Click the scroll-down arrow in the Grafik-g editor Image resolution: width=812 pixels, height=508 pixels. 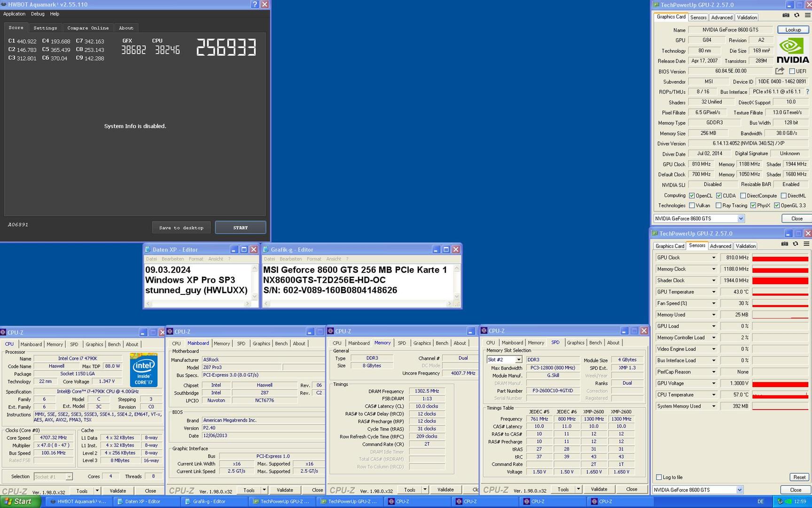pos(456,296)
